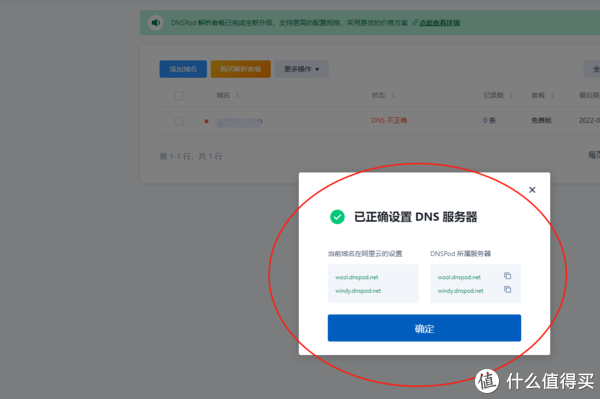Close the DNS server dialog
This screenshot has height=399, width=600.
pos(532,190)
